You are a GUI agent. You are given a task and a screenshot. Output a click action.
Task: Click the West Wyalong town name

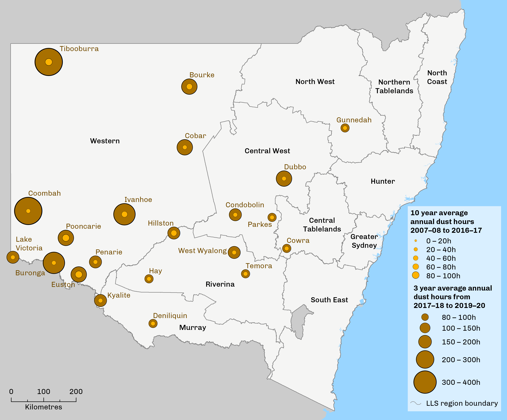202,251
